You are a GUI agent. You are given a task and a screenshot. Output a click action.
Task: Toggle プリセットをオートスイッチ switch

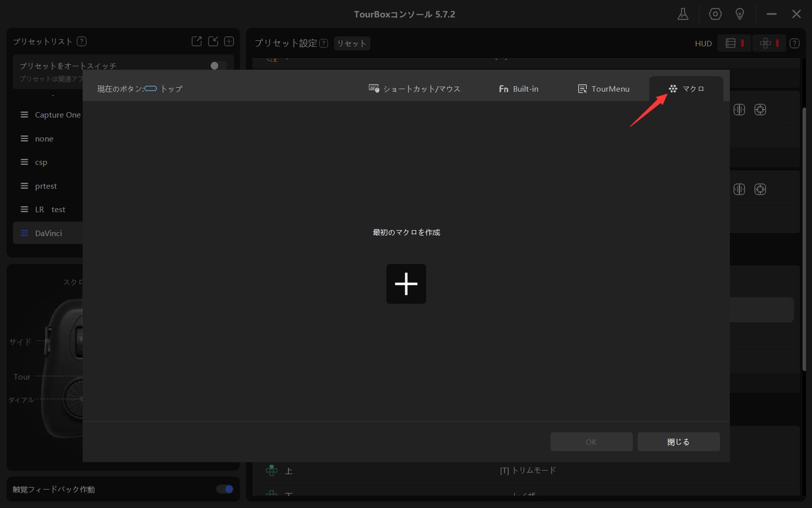click(x=218, y=66)
